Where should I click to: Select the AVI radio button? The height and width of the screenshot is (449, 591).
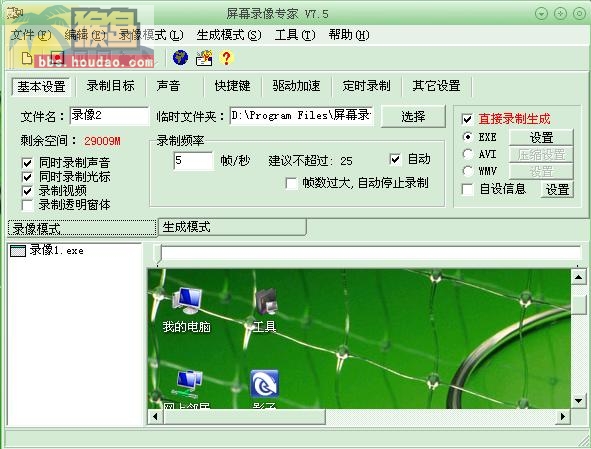point(467,154)
